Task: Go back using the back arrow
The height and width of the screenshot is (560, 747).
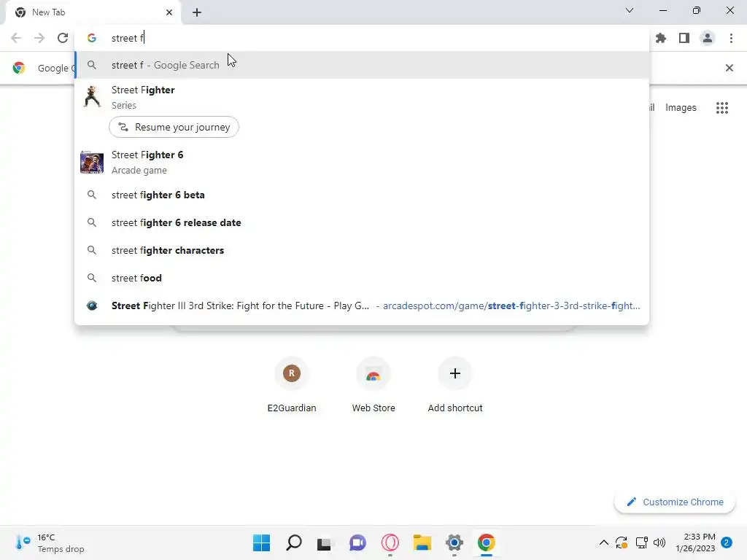Action: [x=16, y=38]
